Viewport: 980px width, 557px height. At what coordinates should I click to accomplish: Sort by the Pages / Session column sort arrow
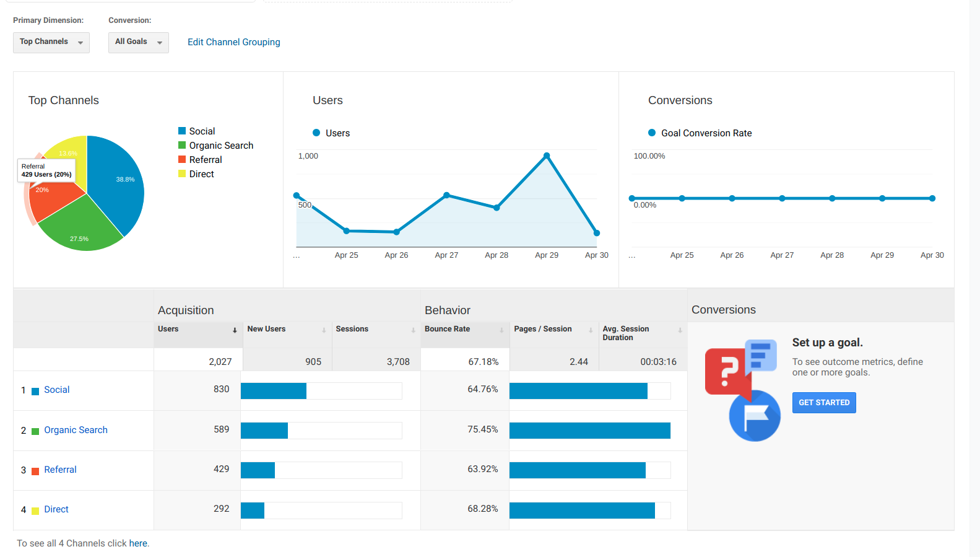[591, 330]
